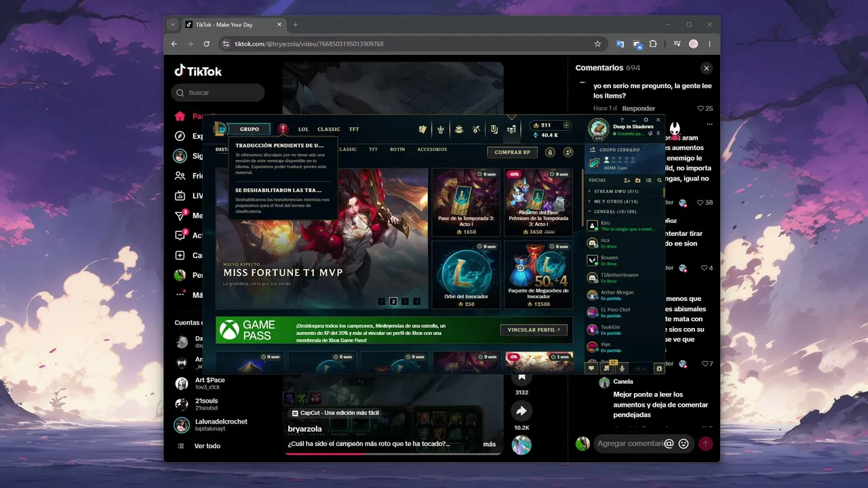Click the add friend icon in Social panel

point(627,180)
